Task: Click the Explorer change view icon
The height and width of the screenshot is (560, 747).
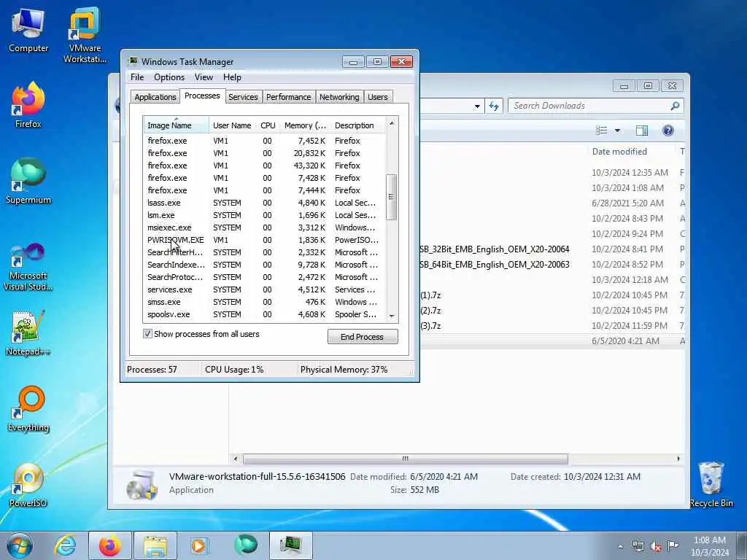Action: pyautogui.click(x=602, y=131)
